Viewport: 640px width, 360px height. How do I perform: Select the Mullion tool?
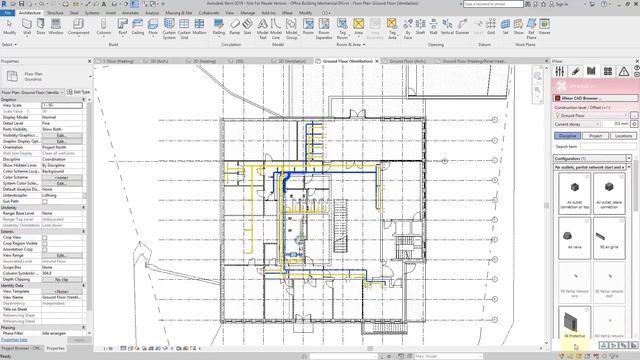199,27
